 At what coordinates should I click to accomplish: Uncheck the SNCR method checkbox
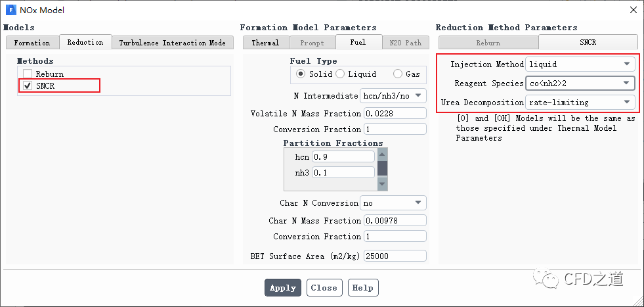28,85
